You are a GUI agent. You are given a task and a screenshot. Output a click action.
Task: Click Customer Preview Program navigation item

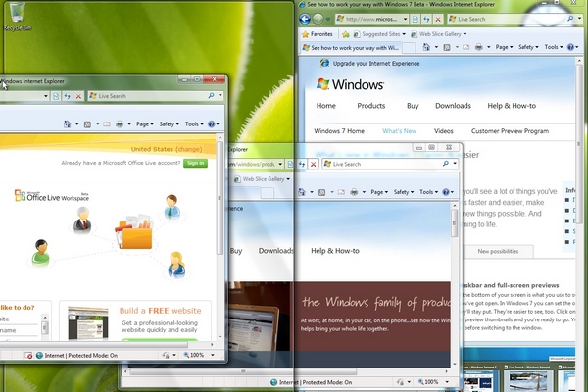click(510, 131)
